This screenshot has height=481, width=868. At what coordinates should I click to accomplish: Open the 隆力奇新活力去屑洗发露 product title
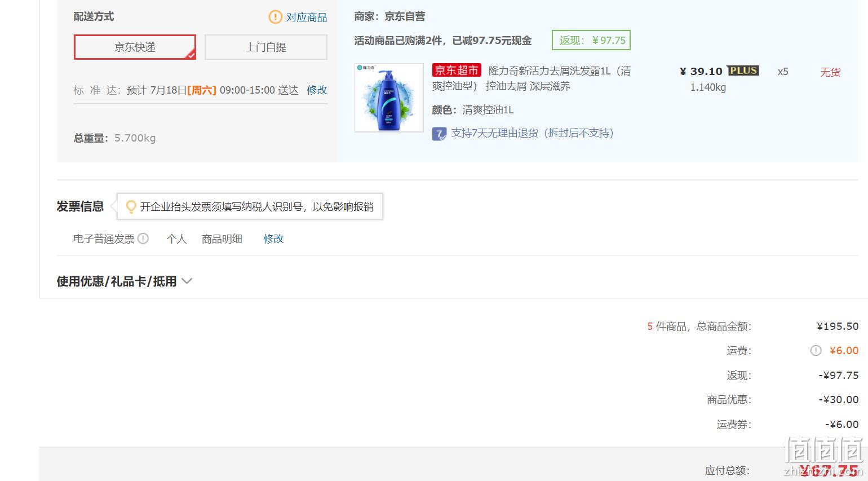pyautogui.click(x=532, y=78)
